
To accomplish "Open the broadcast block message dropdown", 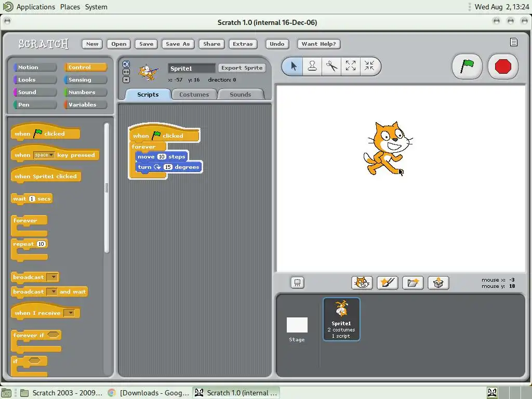I will (x=52, y=277).
